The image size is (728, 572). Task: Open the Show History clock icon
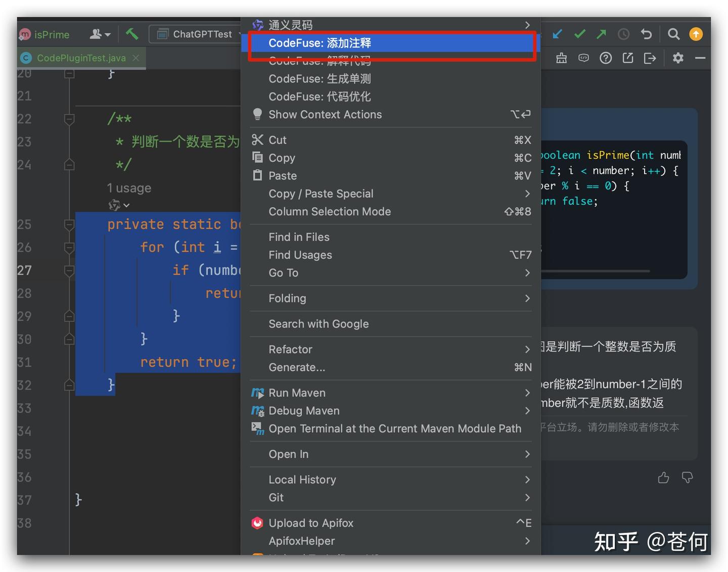(x=624, y=34)
